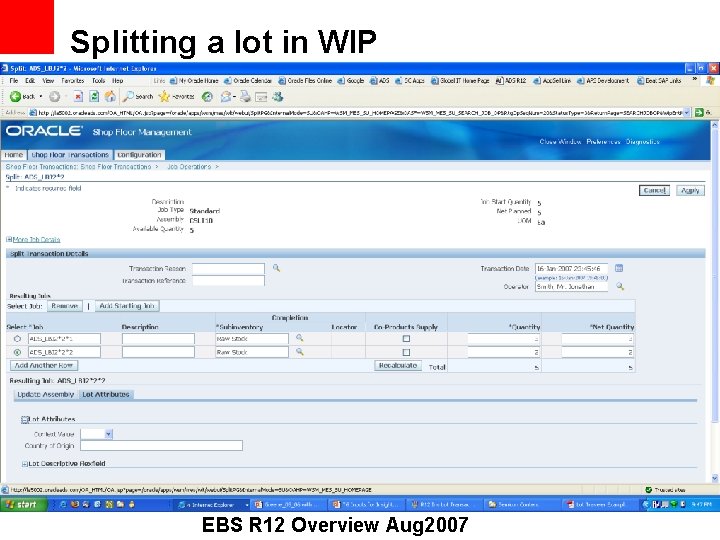720x540 pixels.
Task: Click the Transaction Reference field
Action: click(228, 280)
